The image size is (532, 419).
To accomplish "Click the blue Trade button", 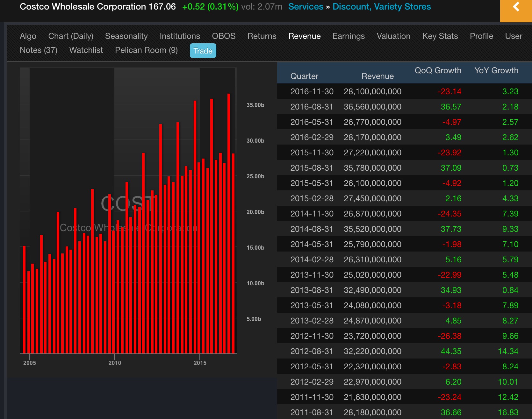I will coord(203,51).
